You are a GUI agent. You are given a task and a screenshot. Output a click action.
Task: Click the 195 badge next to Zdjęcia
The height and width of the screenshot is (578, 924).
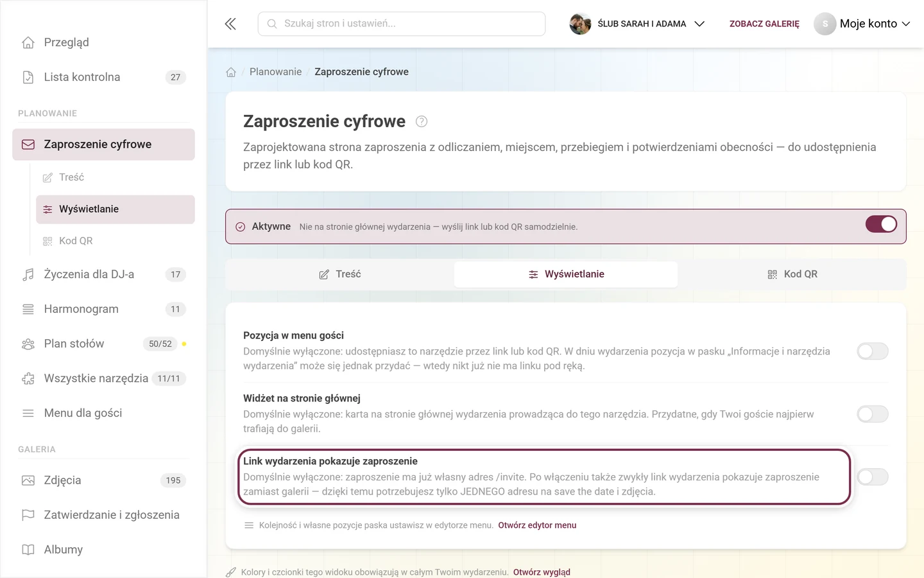click(x=173, y=480)
